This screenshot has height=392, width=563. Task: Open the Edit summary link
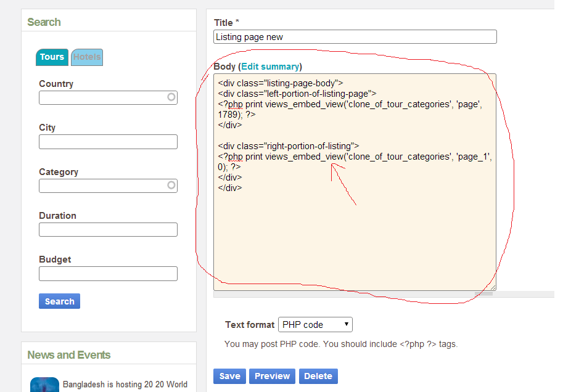[270, 67]
